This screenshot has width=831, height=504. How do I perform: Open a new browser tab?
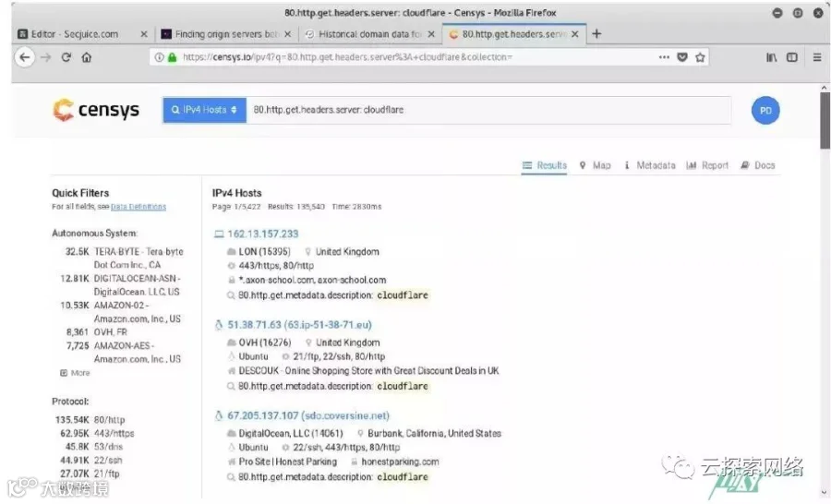point(596,34)
